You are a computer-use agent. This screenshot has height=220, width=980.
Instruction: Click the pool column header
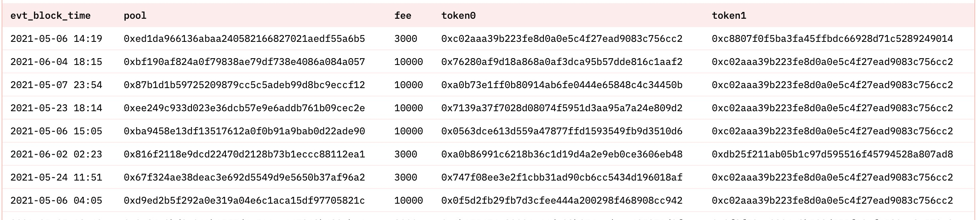coord(135,16)
